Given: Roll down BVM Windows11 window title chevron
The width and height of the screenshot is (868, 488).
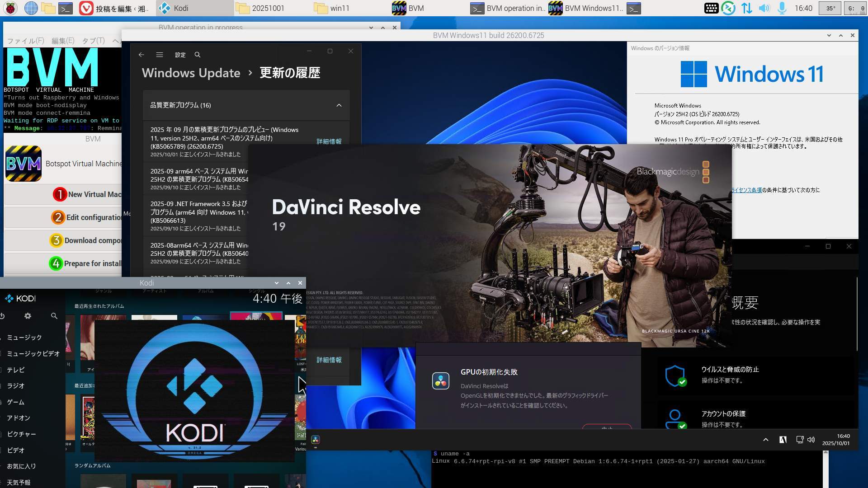Looking at the screenshot, I should pyautogui.click(x=829, y=35).
